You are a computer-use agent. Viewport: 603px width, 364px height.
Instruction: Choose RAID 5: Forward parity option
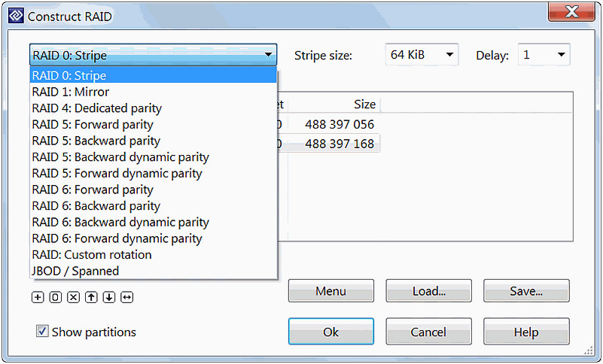154,125
